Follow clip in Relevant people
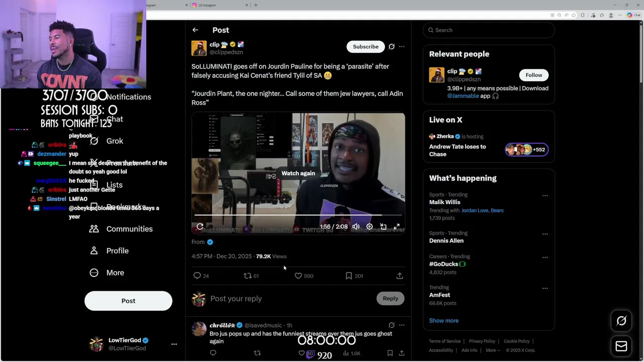 tap(534, 75)
